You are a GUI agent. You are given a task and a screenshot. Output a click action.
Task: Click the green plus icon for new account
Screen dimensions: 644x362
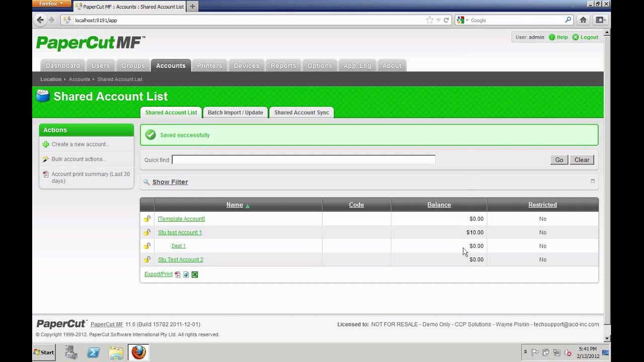[46, 144]
